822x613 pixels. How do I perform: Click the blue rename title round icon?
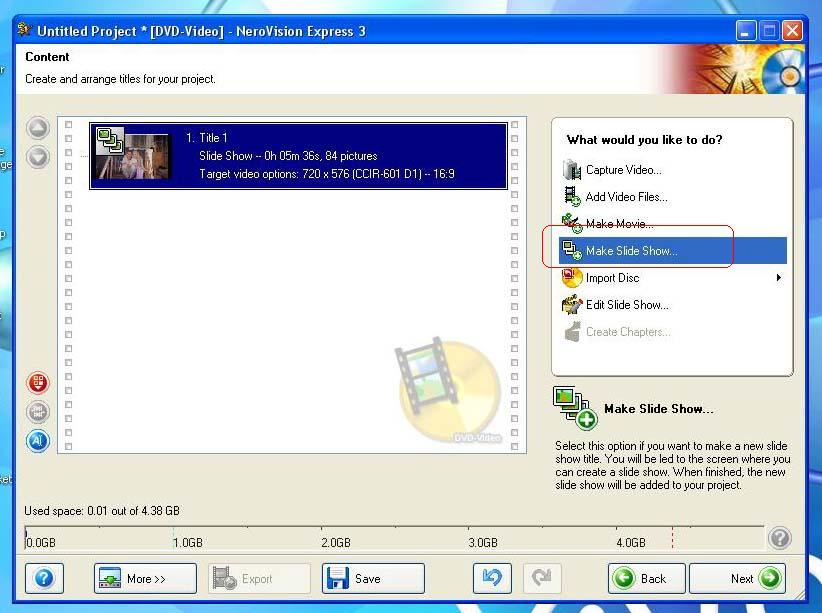38,440
